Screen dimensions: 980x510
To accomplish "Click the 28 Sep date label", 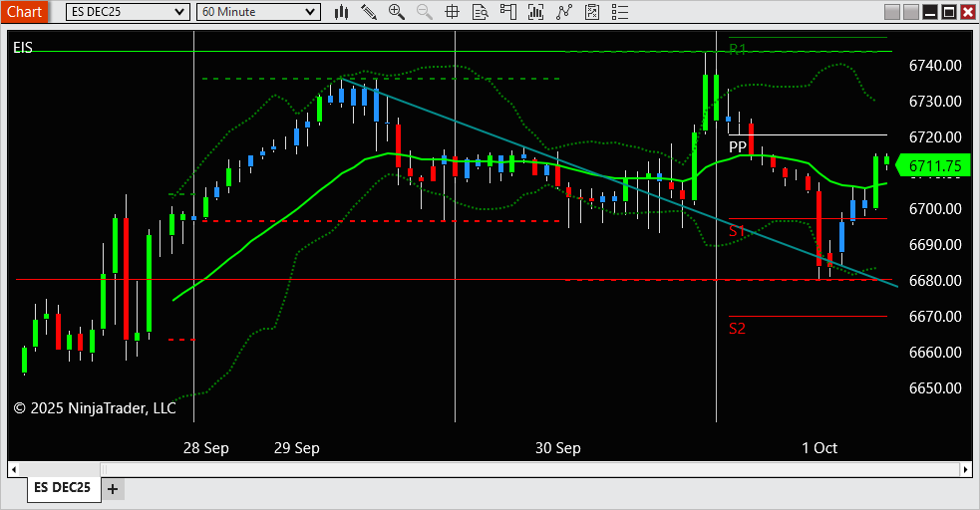I will click(x=206, y=448).
